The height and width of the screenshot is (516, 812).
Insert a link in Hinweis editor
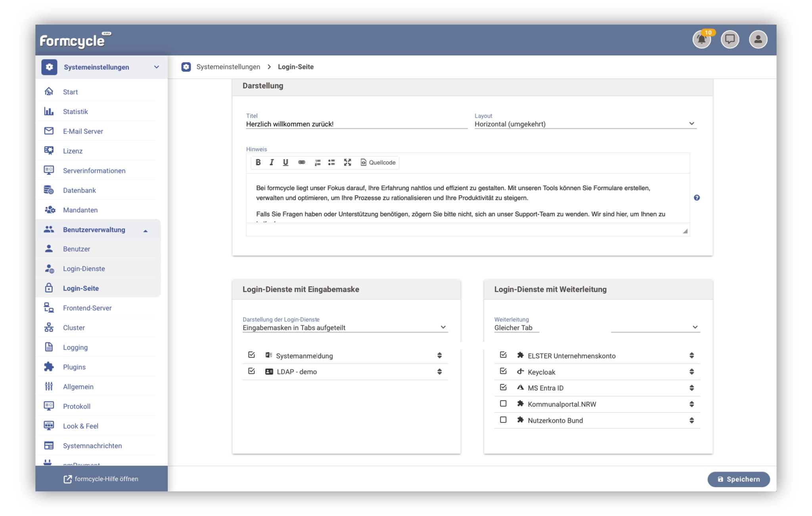(302, 162)
